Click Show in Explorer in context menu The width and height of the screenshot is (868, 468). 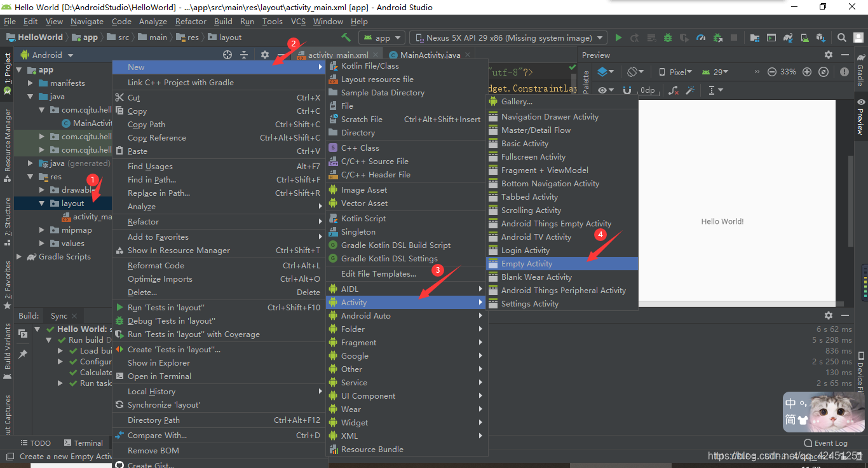coord(219,363)
